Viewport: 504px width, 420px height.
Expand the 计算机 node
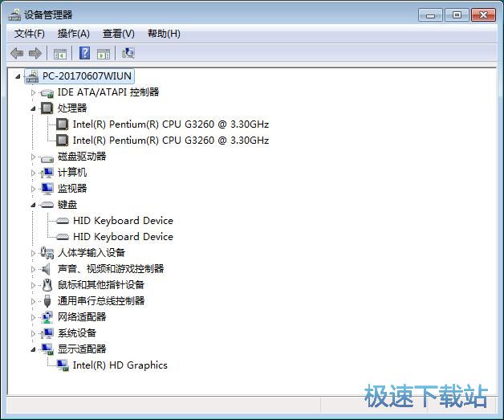click(33, 173)
